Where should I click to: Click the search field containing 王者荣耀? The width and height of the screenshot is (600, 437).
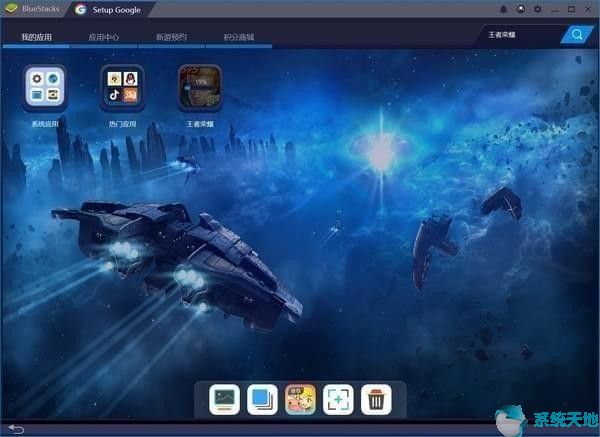pyautogui.click(x=520, y=35)
